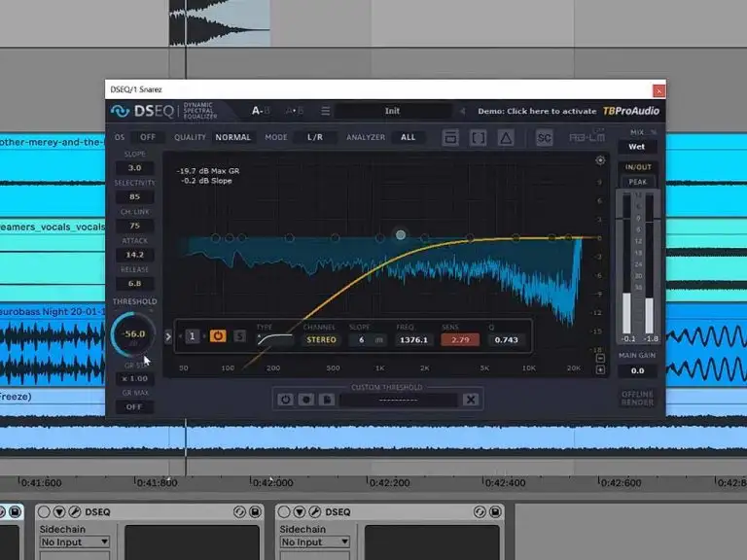Viewport: 747px width, 560px height.
Task: Click the THRESHOLD knob showing -56.0
Action: tap(133, 334)
